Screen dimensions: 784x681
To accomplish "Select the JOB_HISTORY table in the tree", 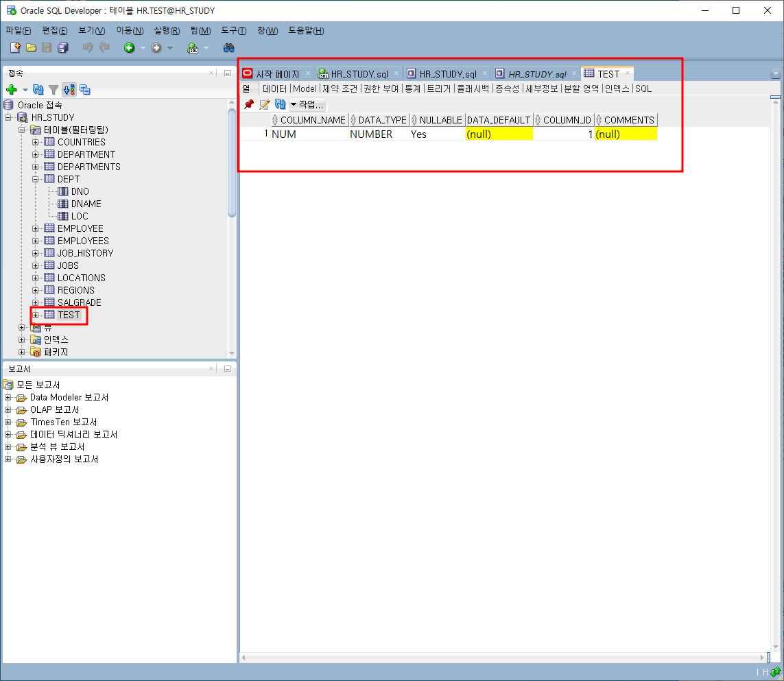I will point(85,254).
